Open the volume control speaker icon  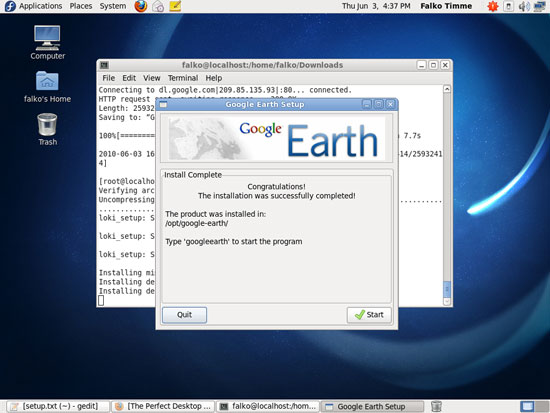pos(524,6)
